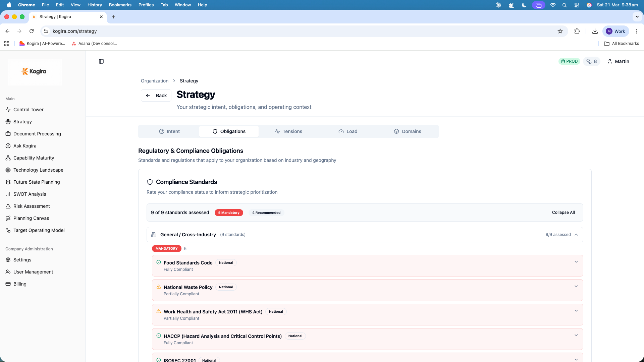Switch to the Tensions tab
Screen dimensions: 644x362
288,131
